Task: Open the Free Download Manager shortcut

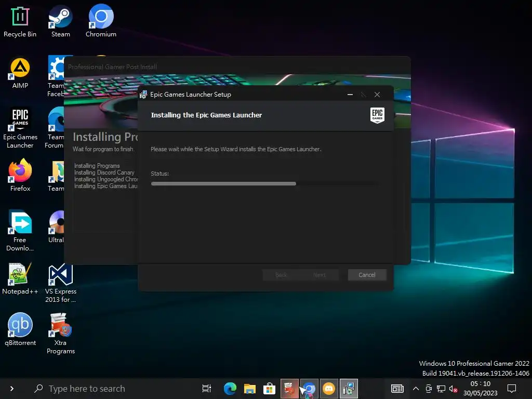Action: [20, 231]
